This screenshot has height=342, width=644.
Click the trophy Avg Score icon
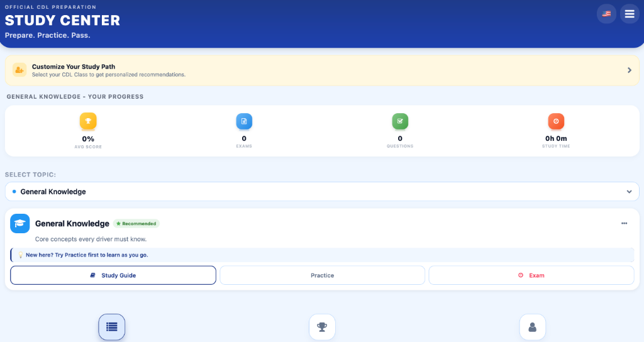(x=88, y=121)
